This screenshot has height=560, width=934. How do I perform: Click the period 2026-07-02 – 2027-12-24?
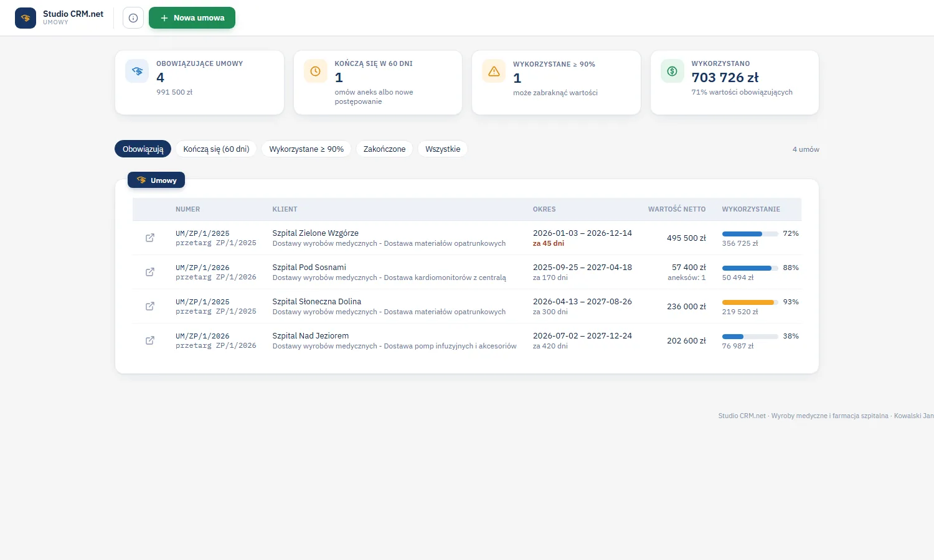(582, 335)
